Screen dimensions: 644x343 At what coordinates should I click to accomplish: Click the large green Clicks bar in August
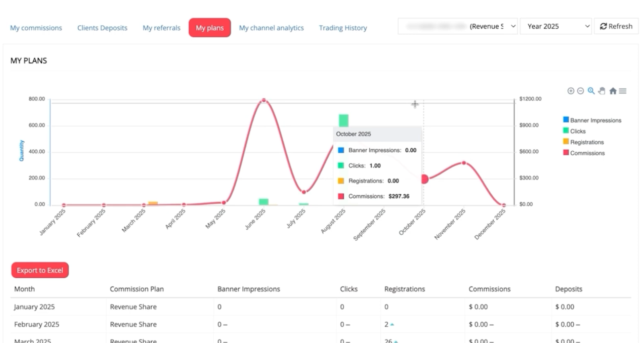(x=343, y=120)
